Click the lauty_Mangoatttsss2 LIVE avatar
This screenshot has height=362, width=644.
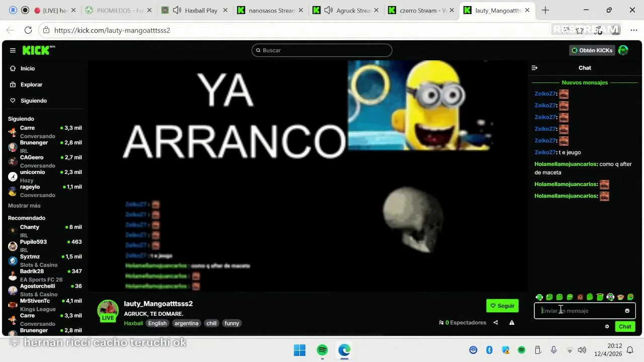point(108,311)
